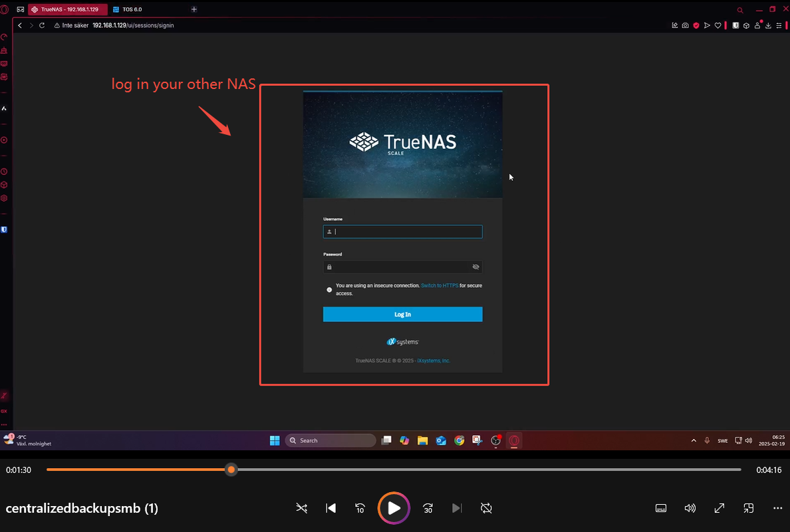The image size is (790, 532).
Task: Click the blue Log In button
Action: (402, 315)
